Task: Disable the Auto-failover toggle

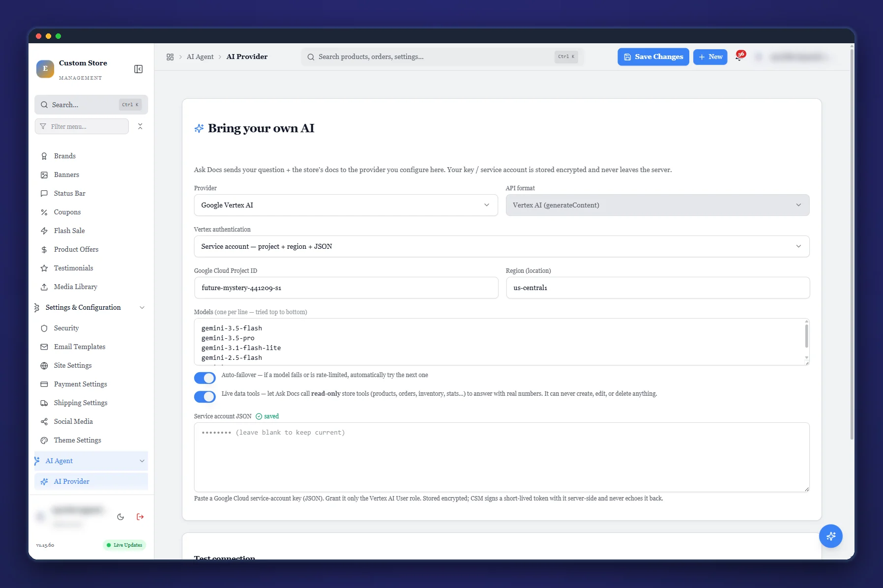Action: pyautogui.click(x=205, y=378)
